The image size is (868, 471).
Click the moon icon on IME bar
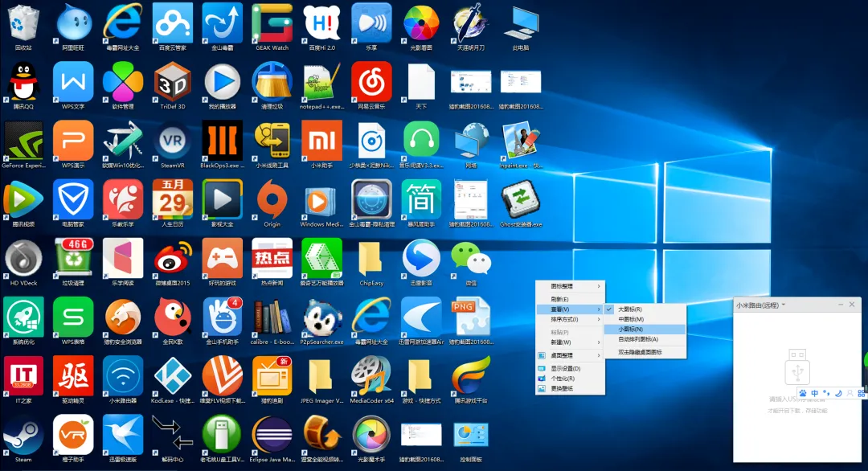tap(838, 394)
